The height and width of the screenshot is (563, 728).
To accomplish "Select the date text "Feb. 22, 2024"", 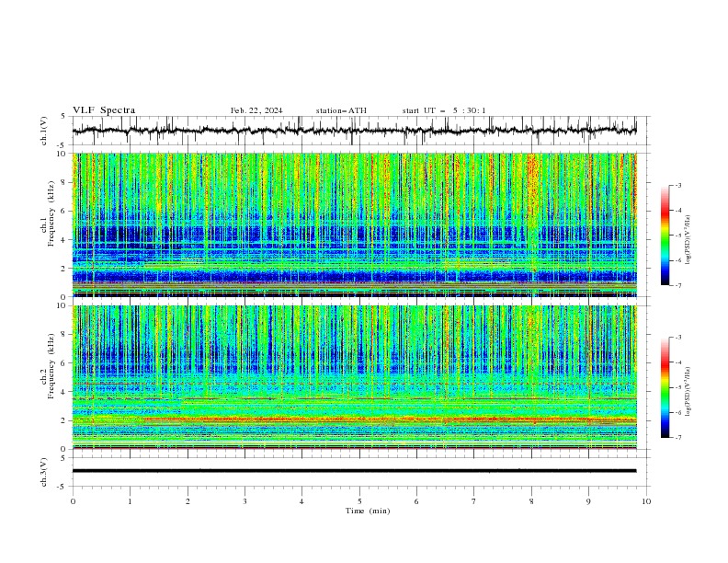I will click(x=256, y=110).
